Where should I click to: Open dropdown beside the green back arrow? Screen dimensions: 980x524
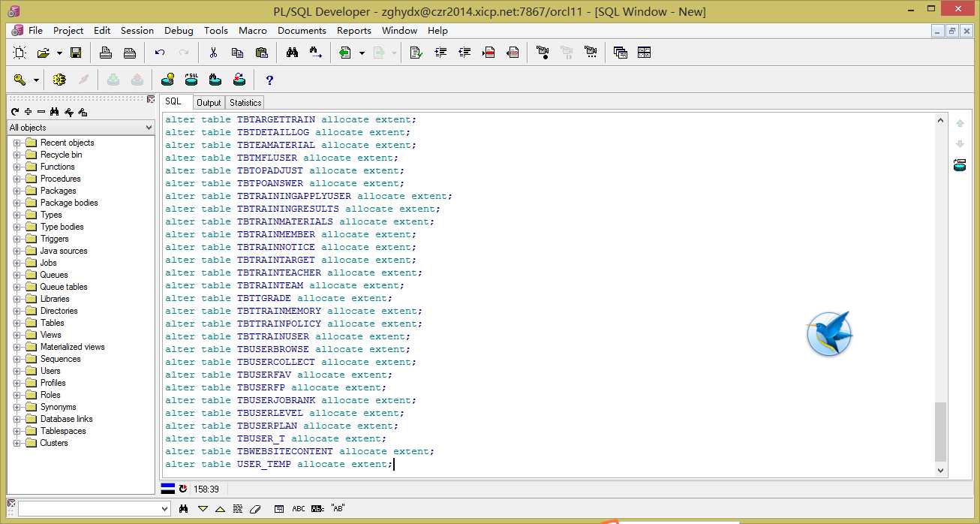click(x=362, y=53)
